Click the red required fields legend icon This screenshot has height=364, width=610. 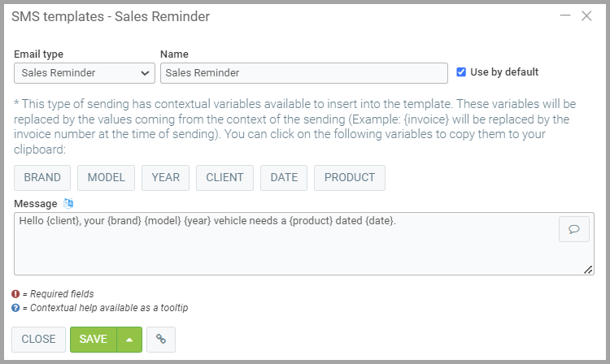pyautogui.click(x=15, y=293)
